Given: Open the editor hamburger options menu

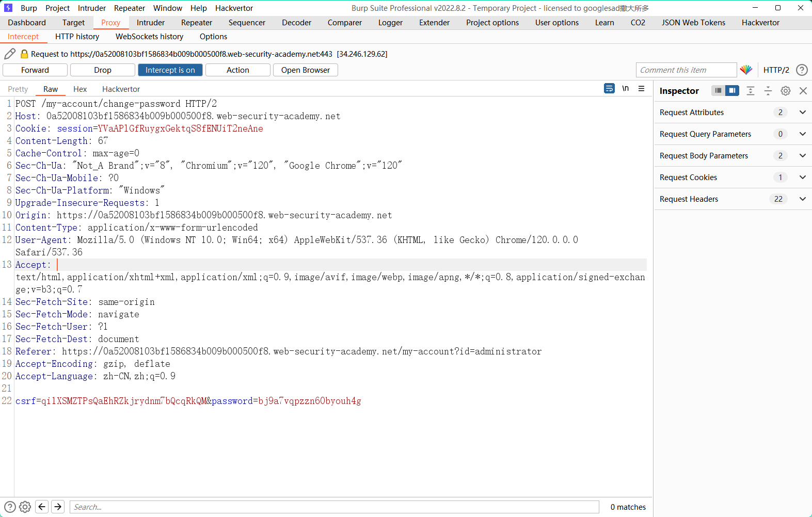Looking at the screenshot, I should click(641, 88).
